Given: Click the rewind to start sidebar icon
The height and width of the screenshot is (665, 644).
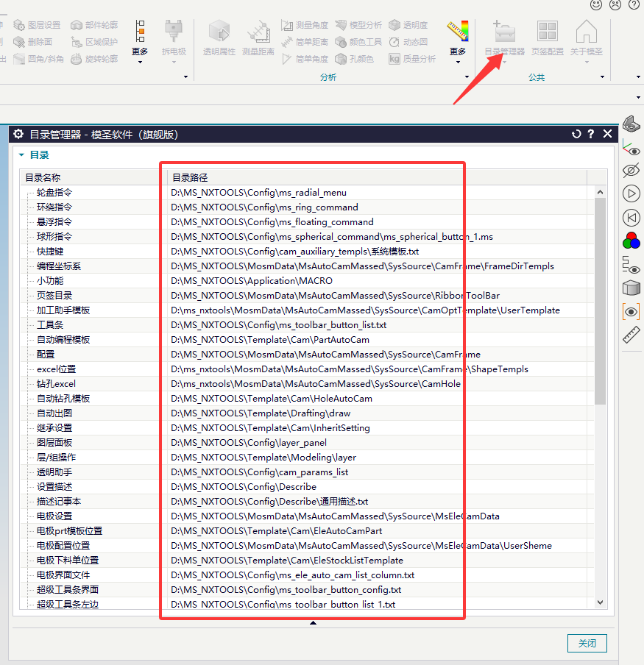Looking at the screenshot, I should click(x=631, y=218).
